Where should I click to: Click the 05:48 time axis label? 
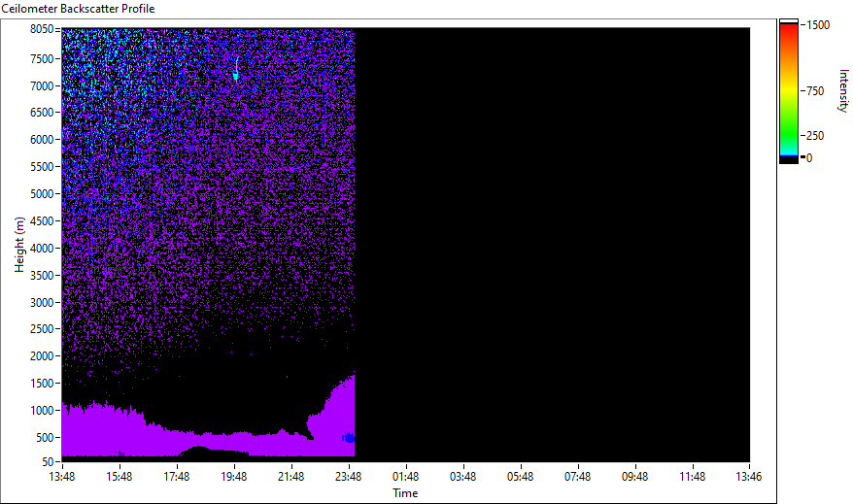pyautogui.click(x=521, y=477)
